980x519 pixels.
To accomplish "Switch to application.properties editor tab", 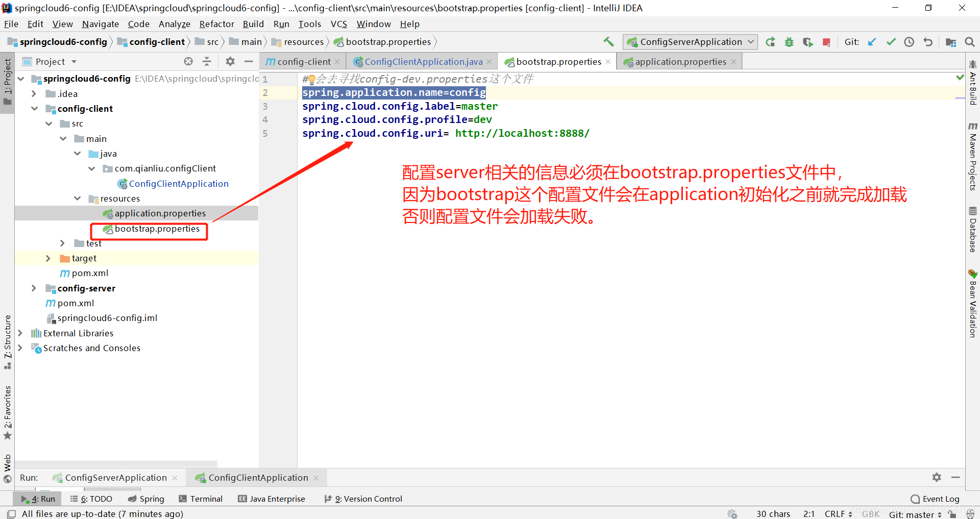I will click(680, 62).
